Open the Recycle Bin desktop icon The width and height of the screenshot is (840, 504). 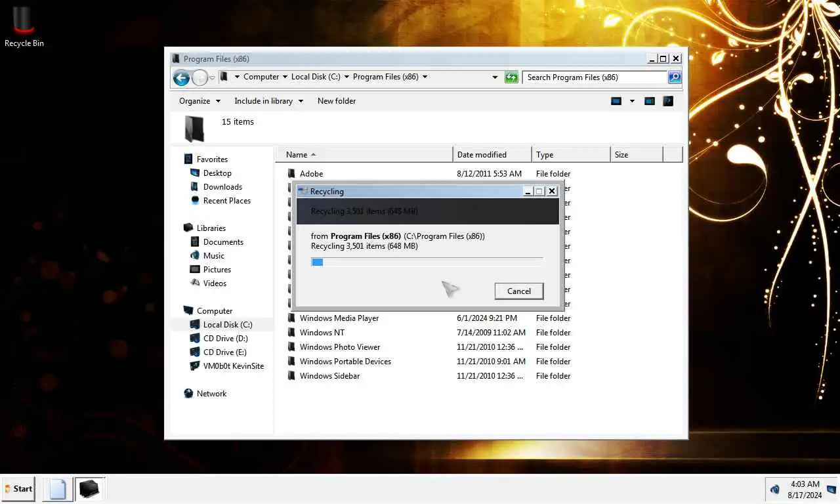point(24,27)
